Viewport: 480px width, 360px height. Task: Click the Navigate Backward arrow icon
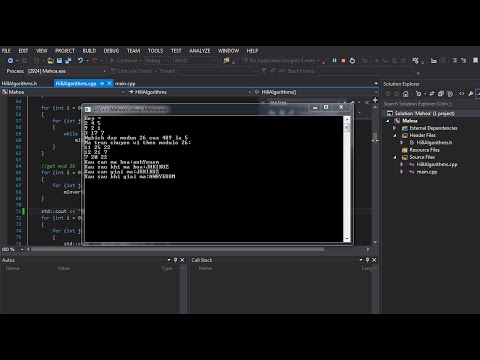pyautogui.click(x=10, y=60)
